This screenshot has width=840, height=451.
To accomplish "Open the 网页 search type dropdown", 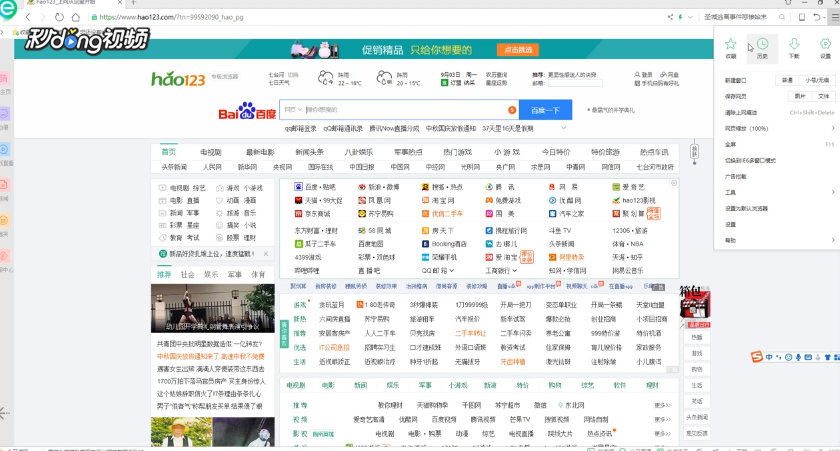I will pyautogui.click(x=293, y=110).
